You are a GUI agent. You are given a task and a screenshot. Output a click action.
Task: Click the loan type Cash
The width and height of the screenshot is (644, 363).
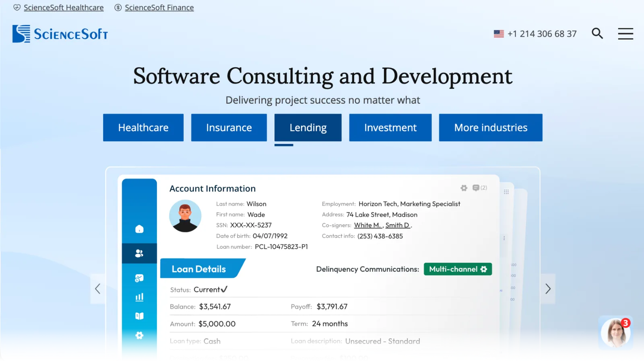click(x=212, y=341)
